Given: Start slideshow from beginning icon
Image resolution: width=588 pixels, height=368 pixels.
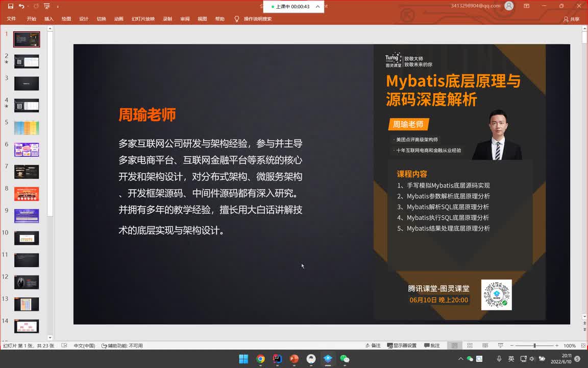Looking at the screenshot, I should tap(47, 6).
